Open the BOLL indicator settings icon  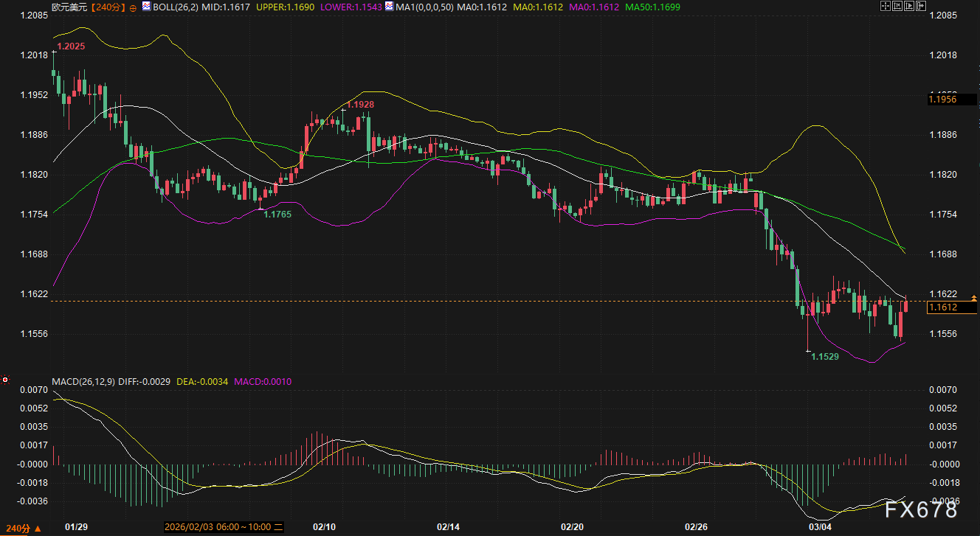(x=146, y=7)
